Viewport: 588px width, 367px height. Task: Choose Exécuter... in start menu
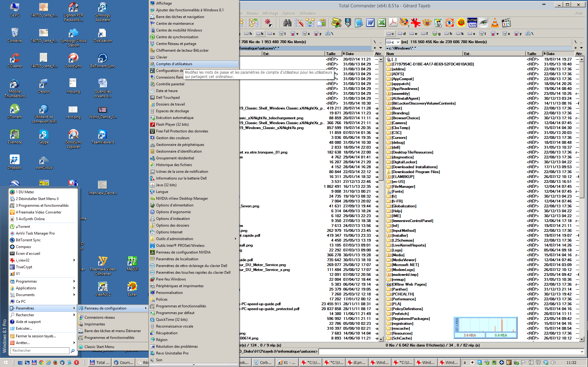click(43, 328)
